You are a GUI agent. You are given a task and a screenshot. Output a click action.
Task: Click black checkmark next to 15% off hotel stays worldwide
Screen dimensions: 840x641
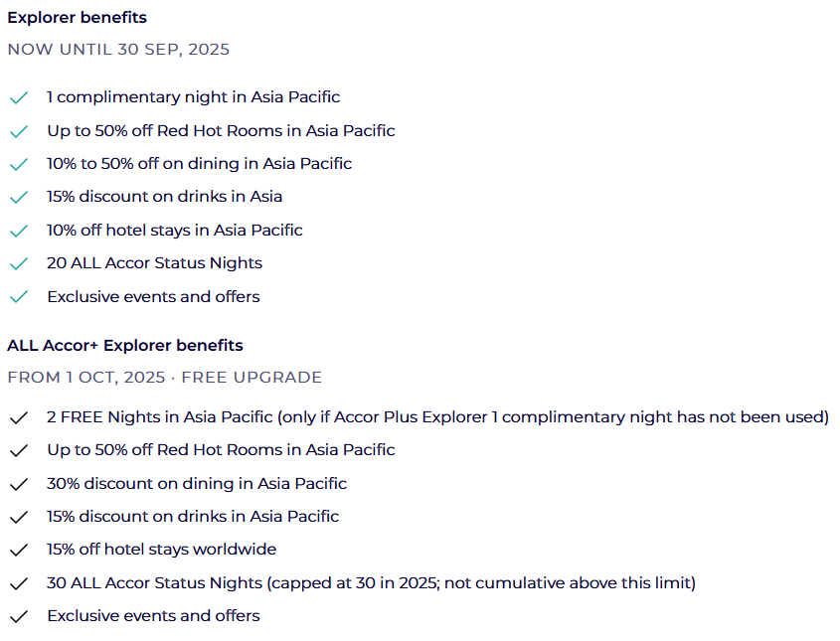pyautogui.click(x=19, y=551)
